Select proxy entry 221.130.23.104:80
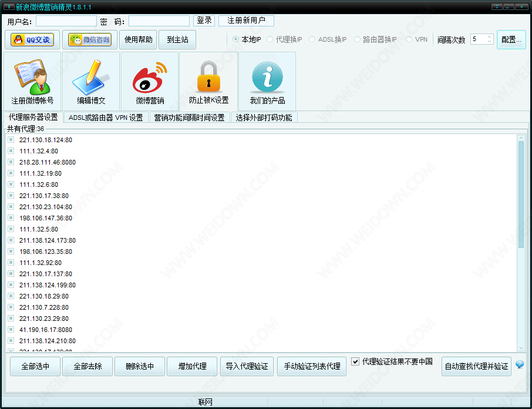This screenshot has width=532, height=409. coord(45,207)
